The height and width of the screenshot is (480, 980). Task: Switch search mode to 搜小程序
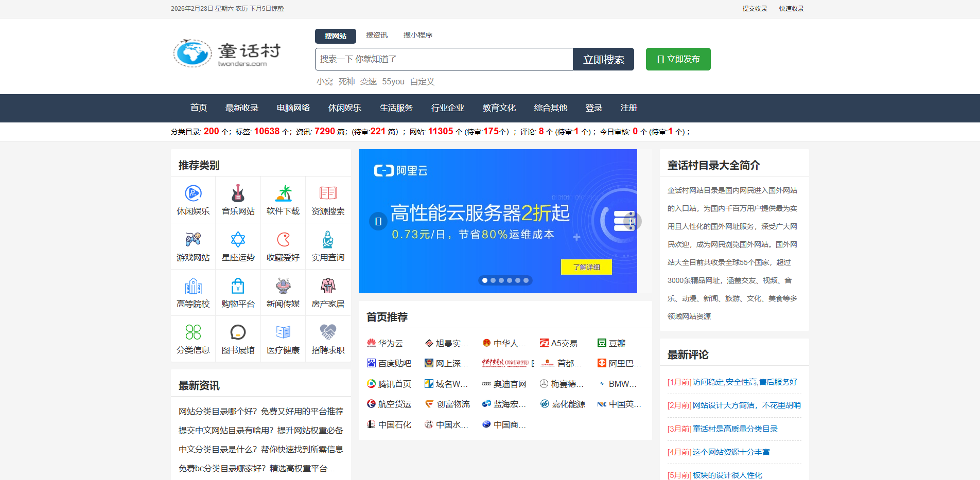(x=418, y=35)
